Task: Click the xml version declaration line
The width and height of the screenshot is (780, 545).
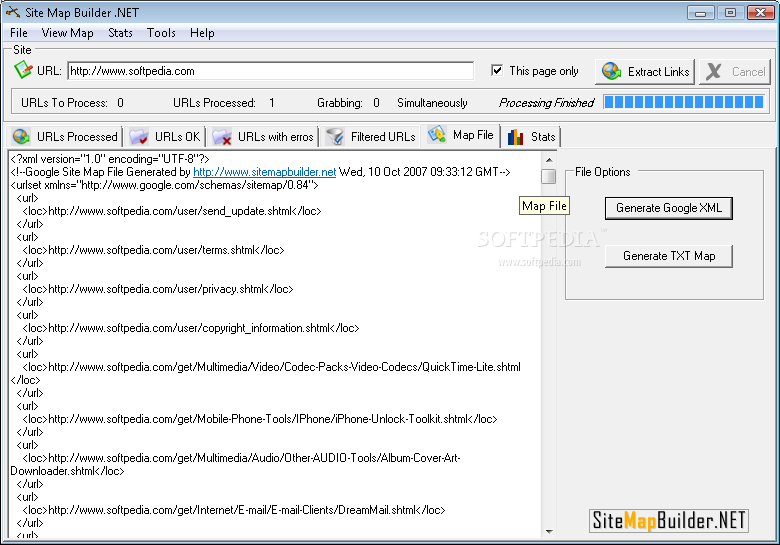Action: click(110, 159)
